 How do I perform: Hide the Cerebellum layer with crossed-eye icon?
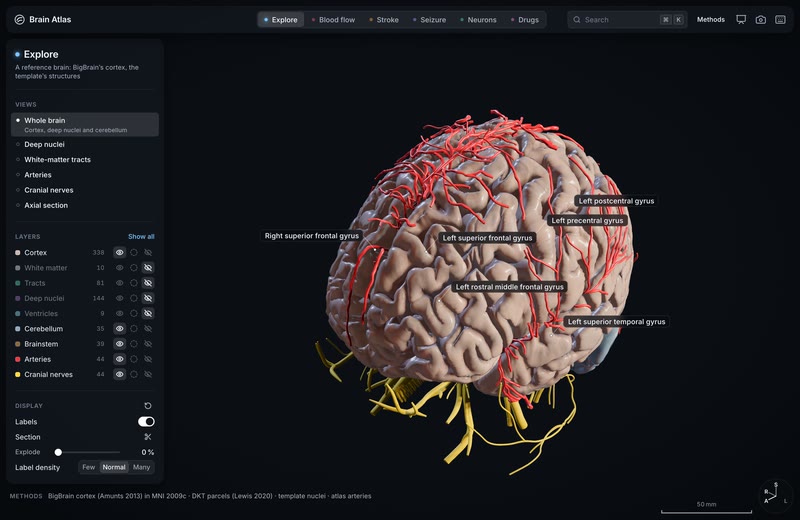[x=148, y=329]
